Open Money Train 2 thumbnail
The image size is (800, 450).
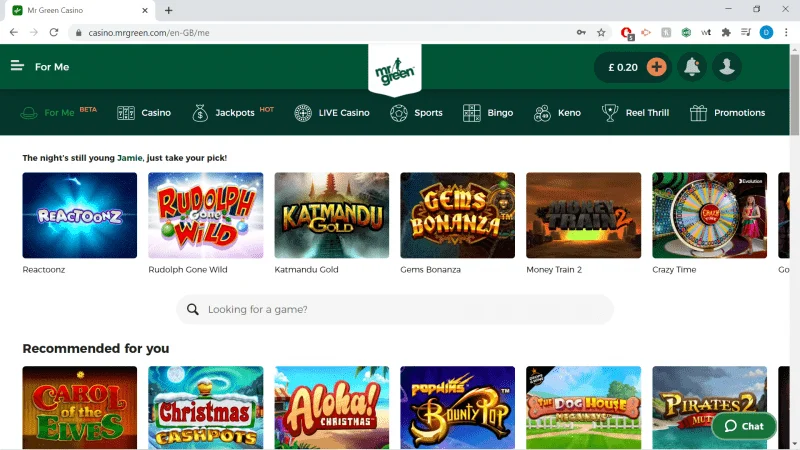pyautogui.click(x=584, y=215)
